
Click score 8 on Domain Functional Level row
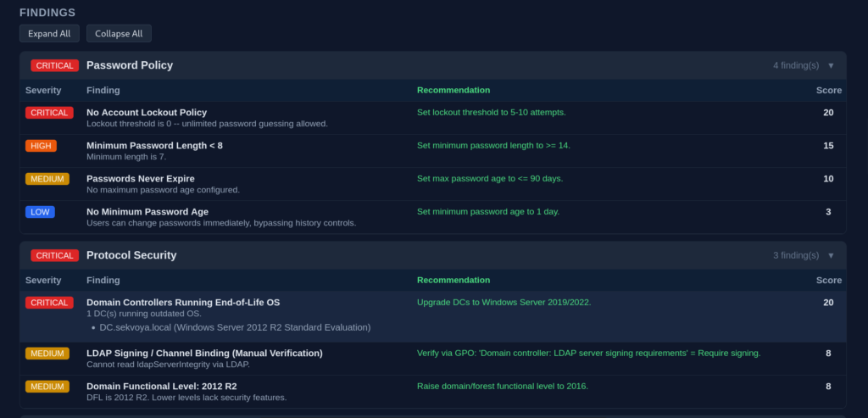point(828,387)
